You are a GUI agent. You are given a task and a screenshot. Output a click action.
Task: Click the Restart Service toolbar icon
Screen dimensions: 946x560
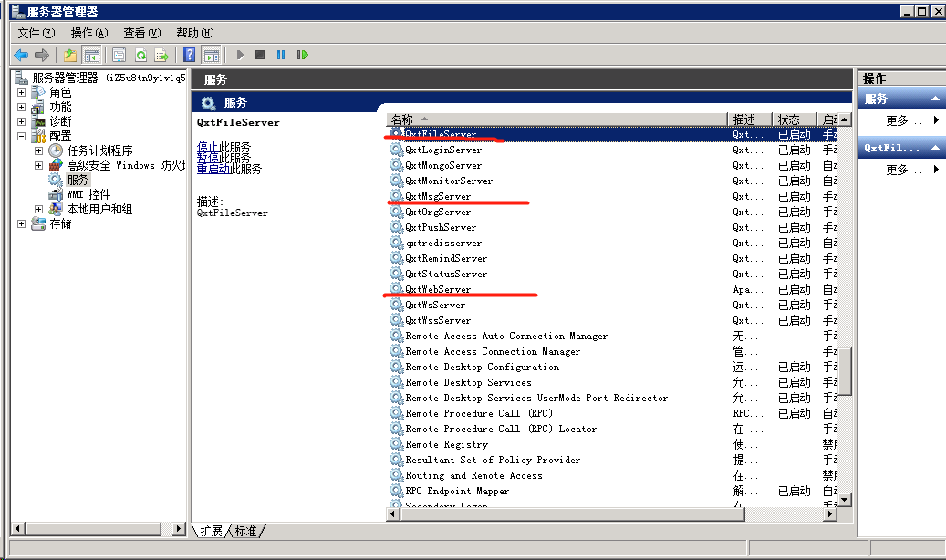pyautogui.click(x=302, y=55)
